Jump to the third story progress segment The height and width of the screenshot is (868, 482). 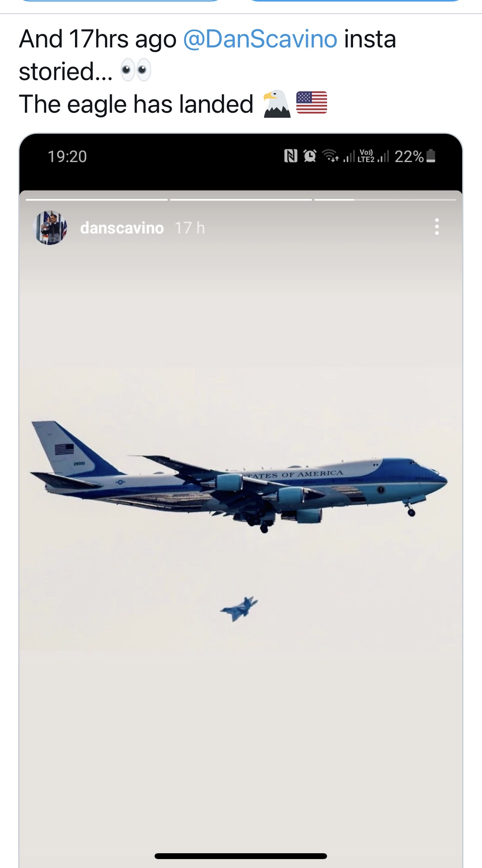pos(385,200)
